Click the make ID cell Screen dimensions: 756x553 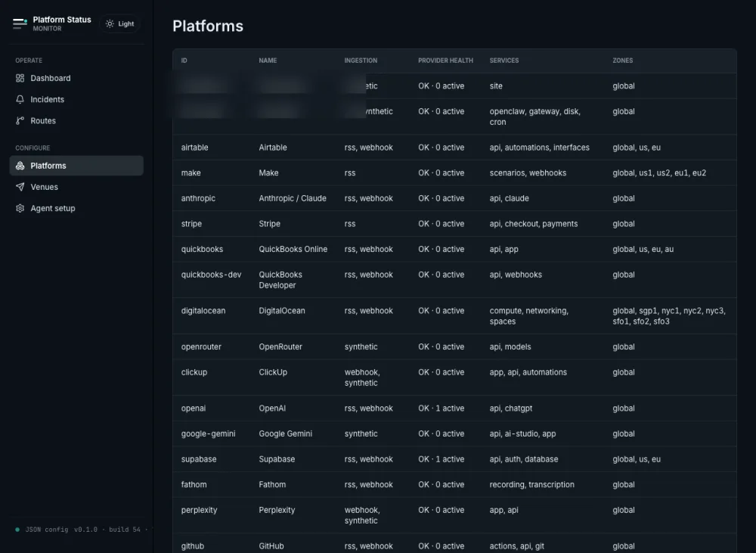point(191,172)
